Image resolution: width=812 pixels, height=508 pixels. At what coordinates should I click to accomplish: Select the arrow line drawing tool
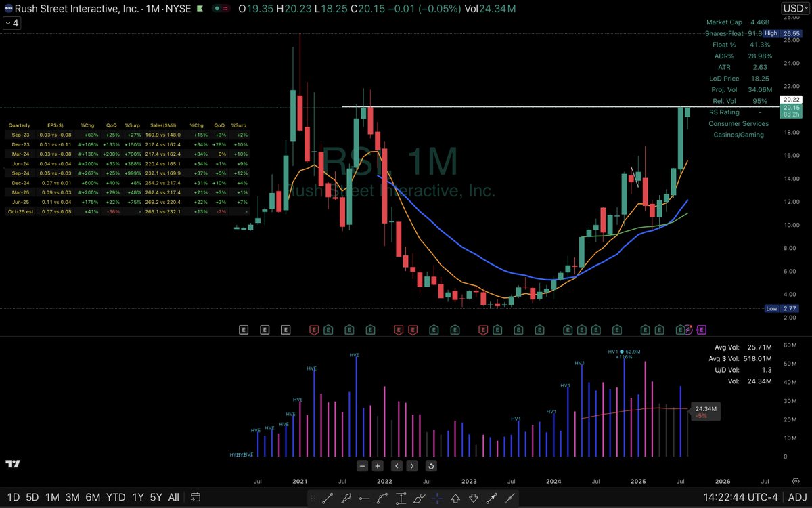(346, 497)
